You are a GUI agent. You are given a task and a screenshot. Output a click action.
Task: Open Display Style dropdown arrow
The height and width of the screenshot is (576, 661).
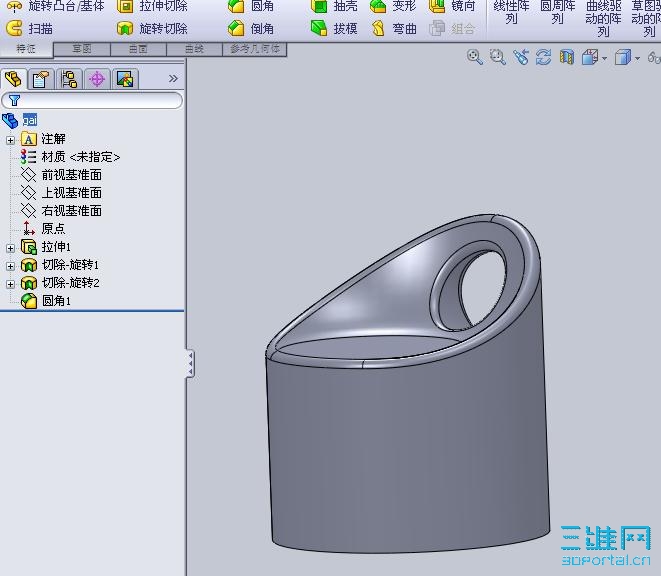[637, 58]
